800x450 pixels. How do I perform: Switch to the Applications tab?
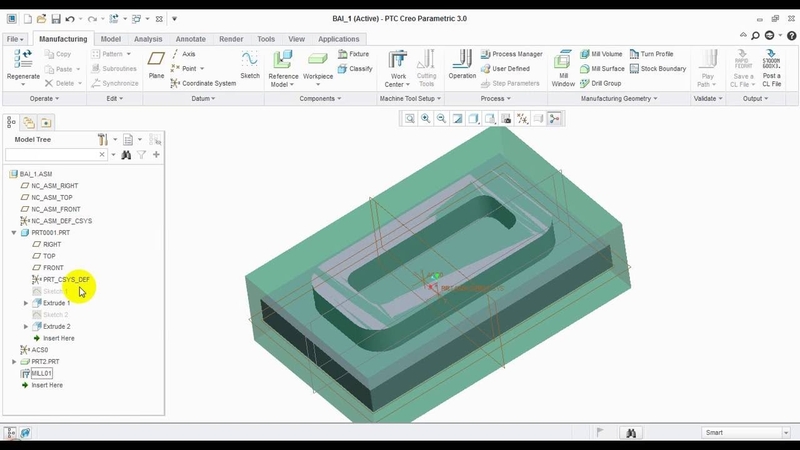click(338, 39)
